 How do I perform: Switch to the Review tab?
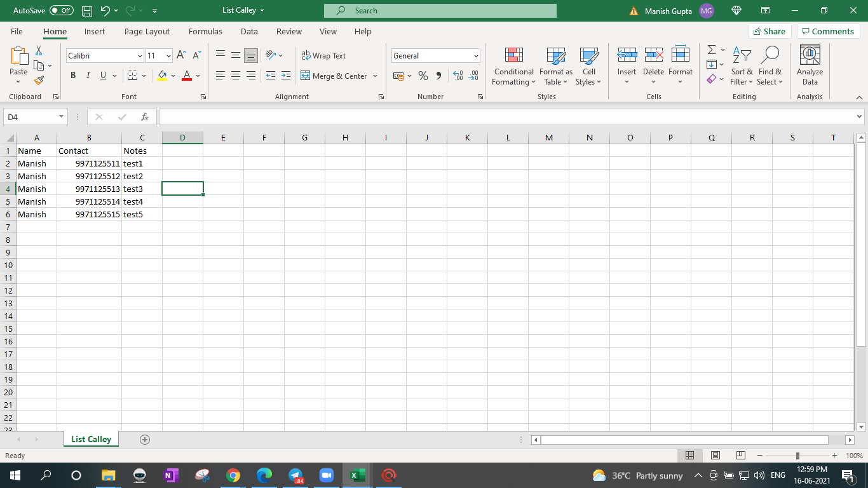tap(289, 31)
